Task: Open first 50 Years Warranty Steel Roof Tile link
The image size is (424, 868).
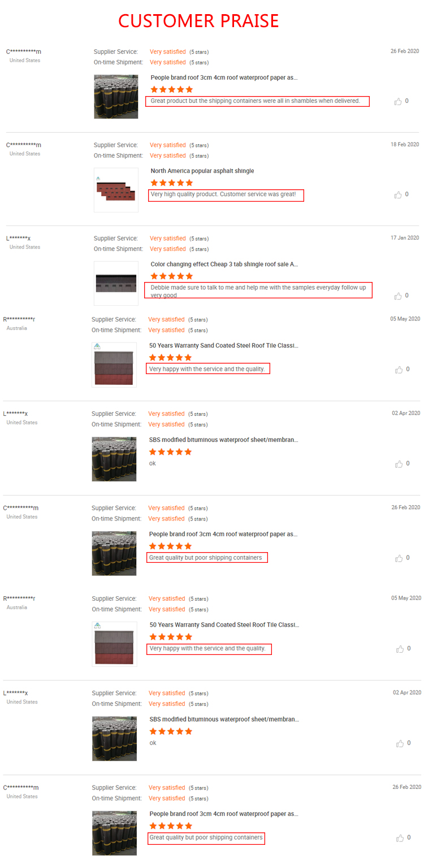Action: click(x=224, y=345)
